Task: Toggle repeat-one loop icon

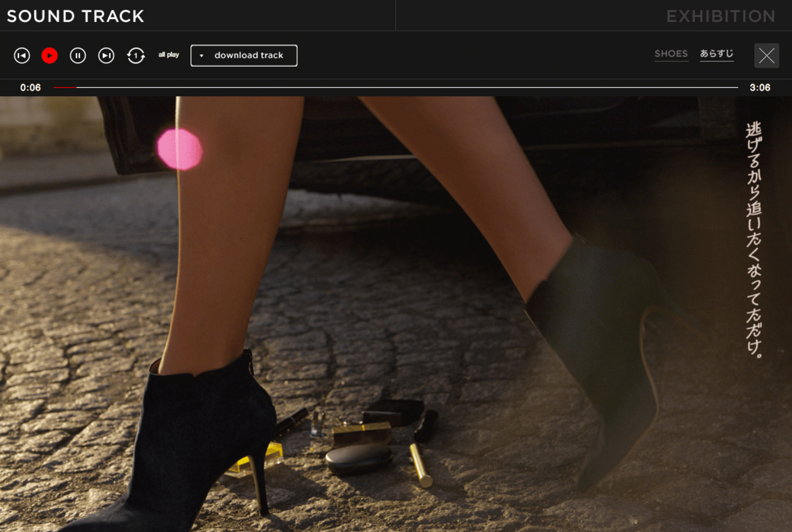Action: tap(136, 56)
